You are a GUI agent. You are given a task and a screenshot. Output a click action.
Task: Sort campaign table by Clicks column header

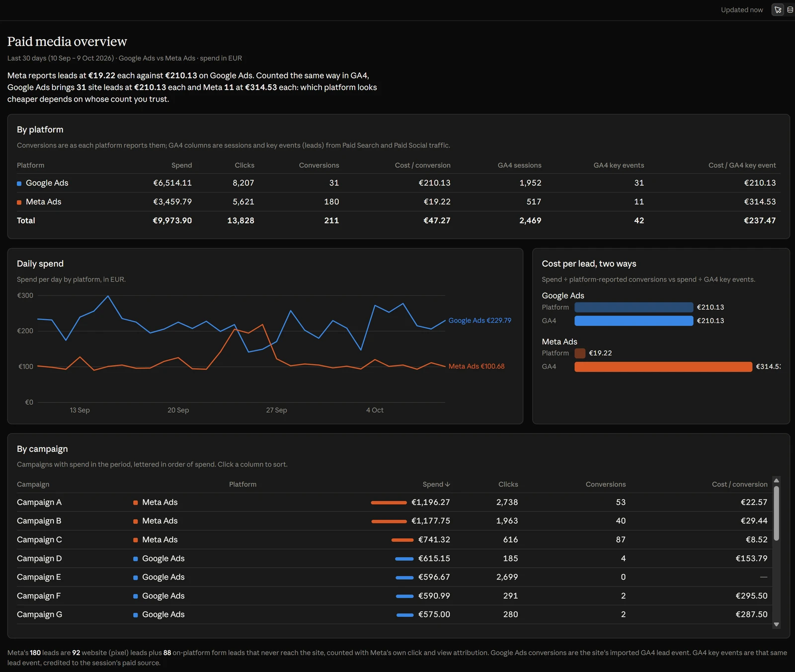(x=508, y=484)
